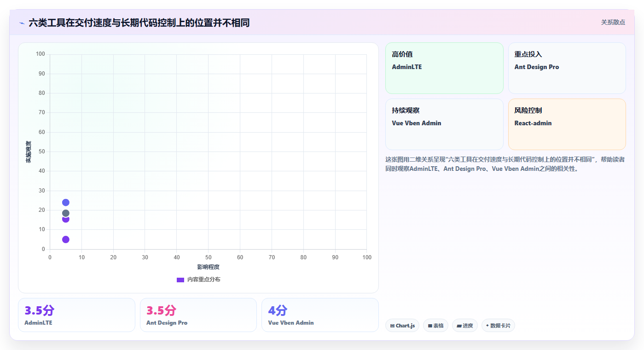This screenshot has width=644, height=350.
Task: Click Ant Design Pro in the 重点投入 card
Action: [537, 67]
